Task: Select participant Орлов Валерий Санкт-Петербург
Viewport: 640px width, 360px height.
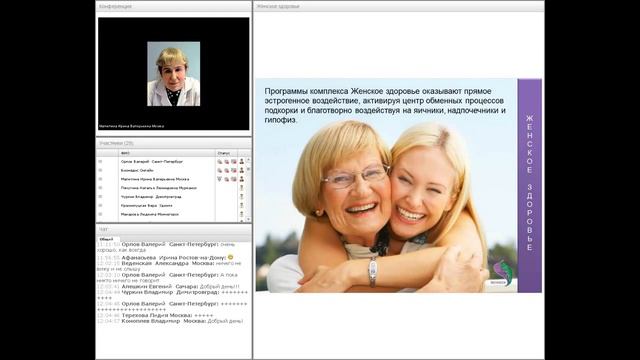Action: [152, 162]
